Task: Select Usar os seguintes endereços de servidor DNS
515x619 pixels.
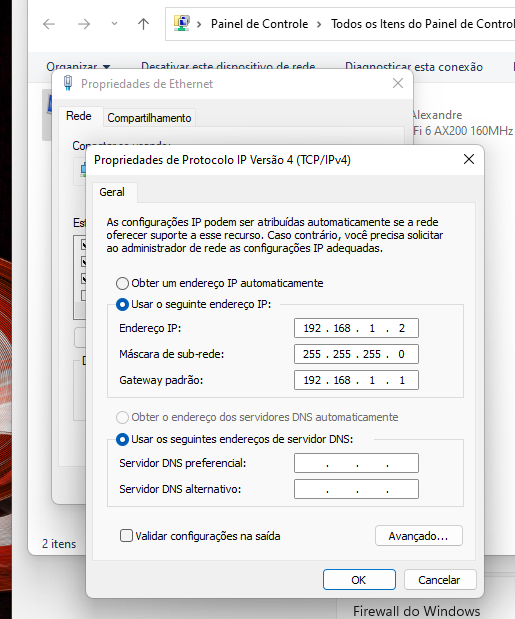Action: tap(122, 439)
